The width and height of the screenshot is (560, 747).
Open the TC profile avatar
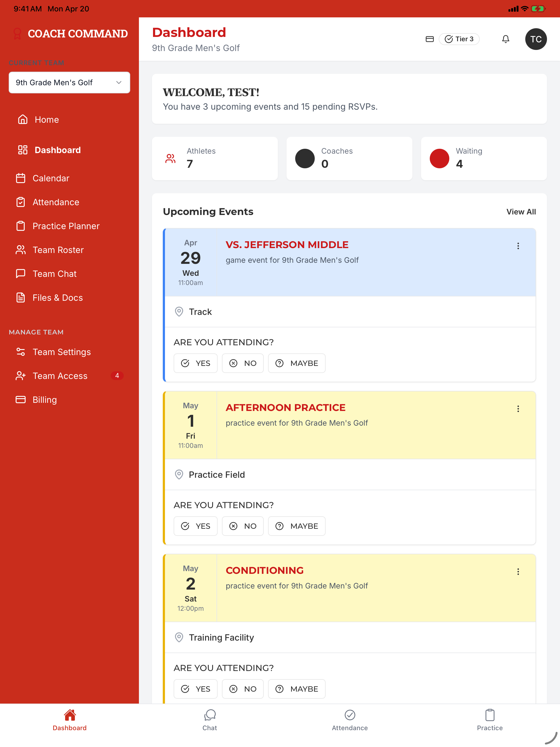tap(536, 39)
